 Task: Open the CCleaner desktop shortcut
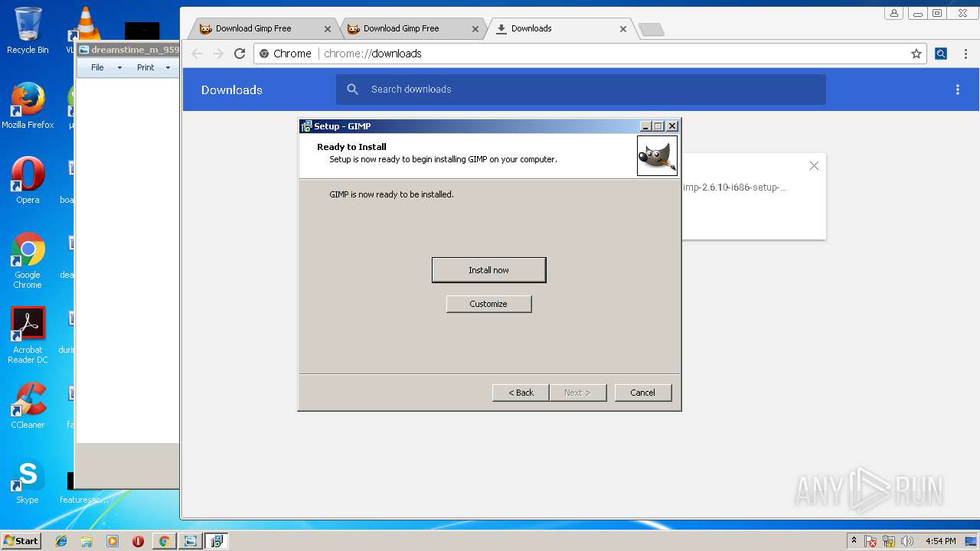point(28,406)
